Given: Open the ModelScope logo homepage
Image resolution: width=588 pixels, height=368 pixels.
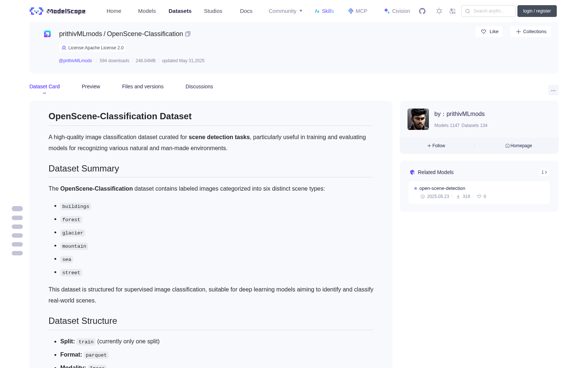Looking at the screenshot, I should pyautogui.click(x=57, y=11).
